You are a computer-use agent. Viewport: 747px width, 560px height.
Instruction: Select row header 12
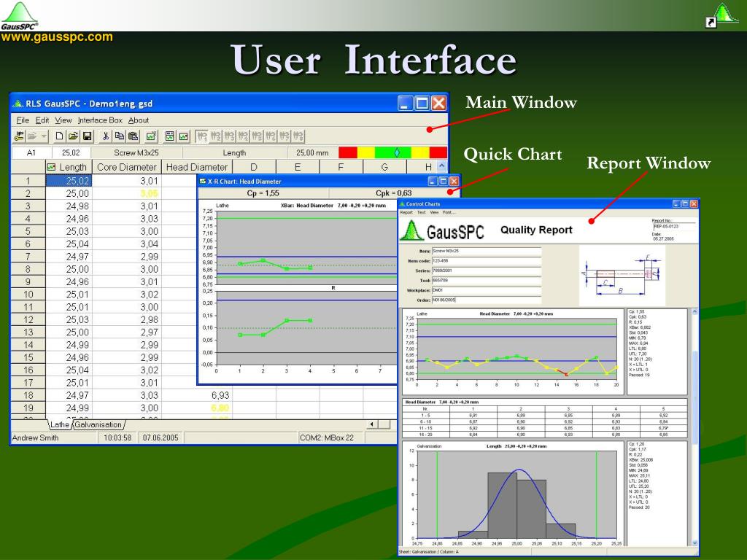click(x=28, y=319)
